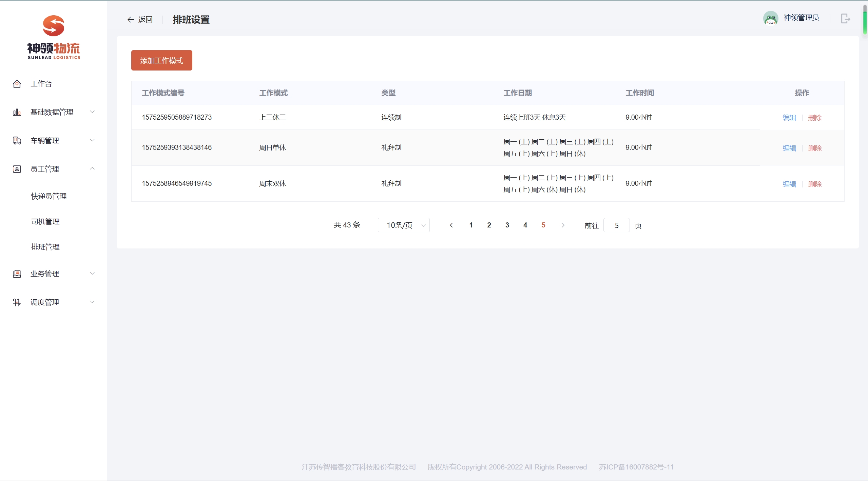Screen dimensions: 868x481
Task: Edit the 周末双休 work mode
Action: pyautogui.click(x=789, y=184)
